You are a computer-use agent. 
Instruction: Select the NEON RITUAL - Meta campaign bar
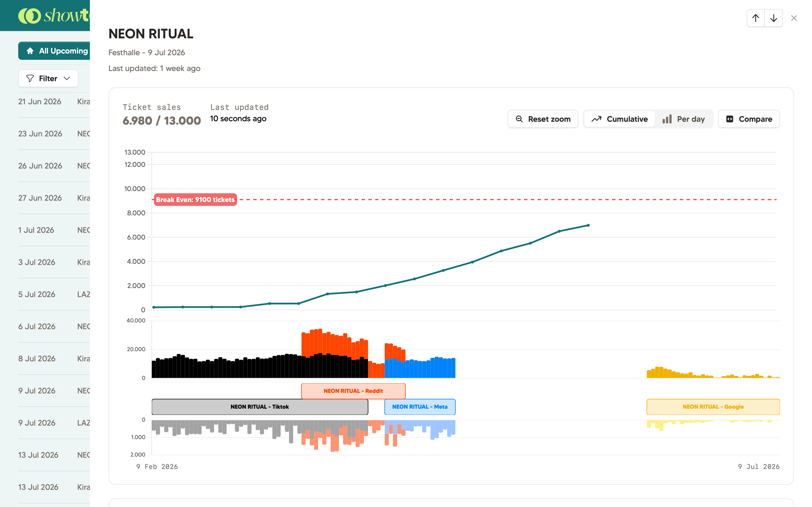pos(420,407)
